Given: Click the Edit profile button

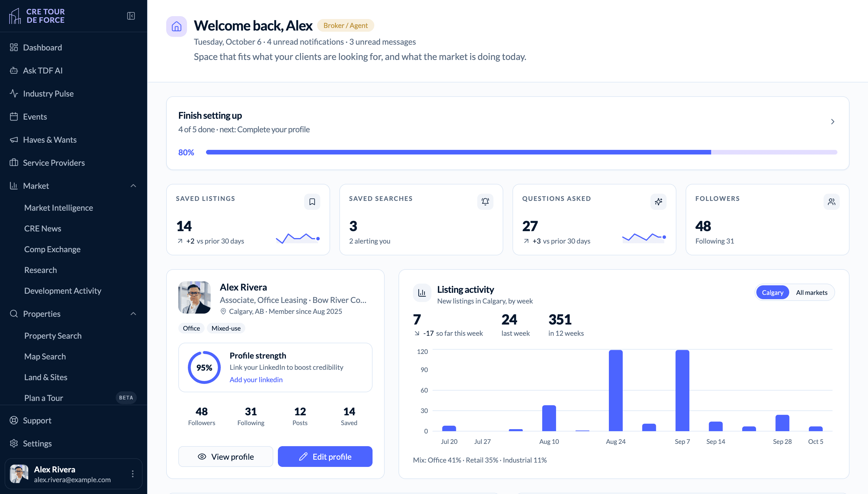Looking at the screenshot, I should (325, 457).
